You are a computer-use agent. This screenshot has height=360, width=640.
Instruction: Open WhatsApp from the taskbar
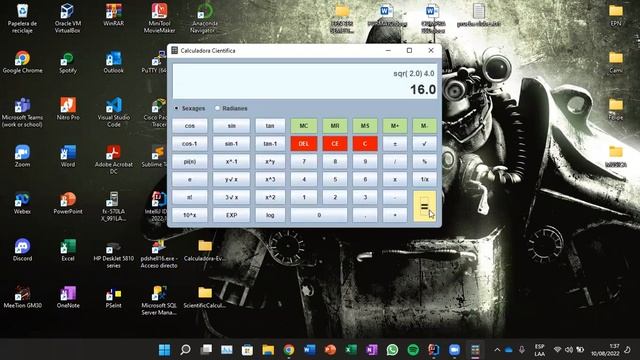point(392,350)
